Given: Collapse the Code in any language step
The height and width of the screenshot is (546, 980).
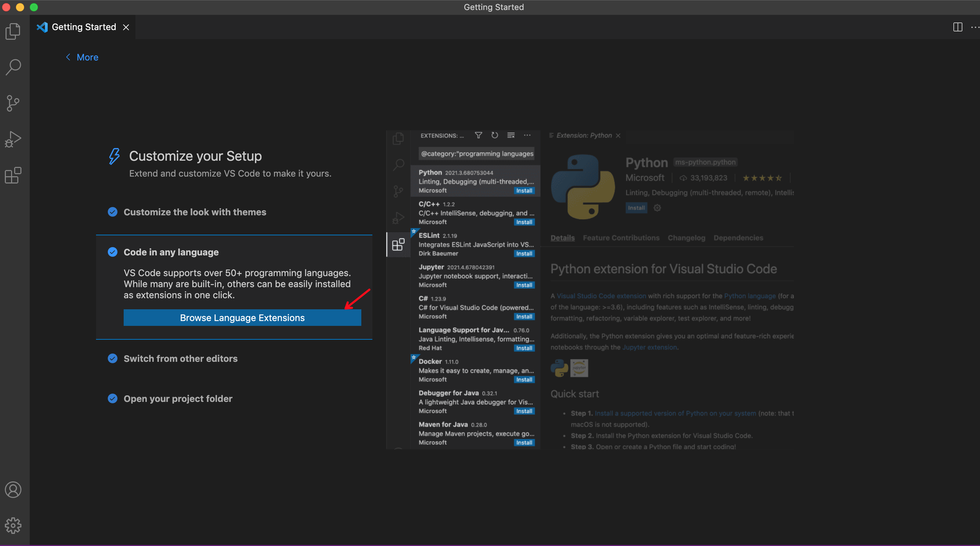Looking at the screenshot, I should 171,252.
